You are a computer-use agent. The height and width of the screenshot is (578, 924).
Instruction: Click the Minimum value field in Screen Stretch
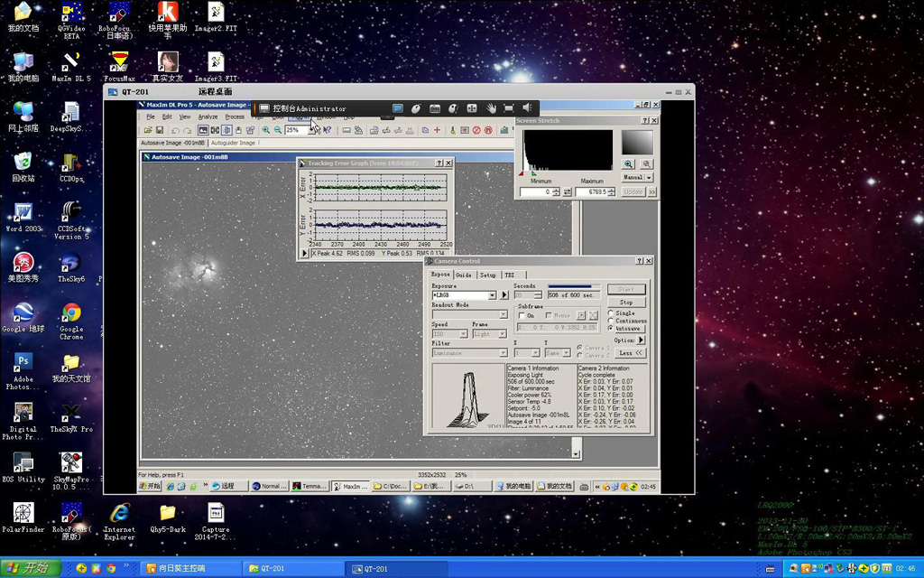point(536,192)
